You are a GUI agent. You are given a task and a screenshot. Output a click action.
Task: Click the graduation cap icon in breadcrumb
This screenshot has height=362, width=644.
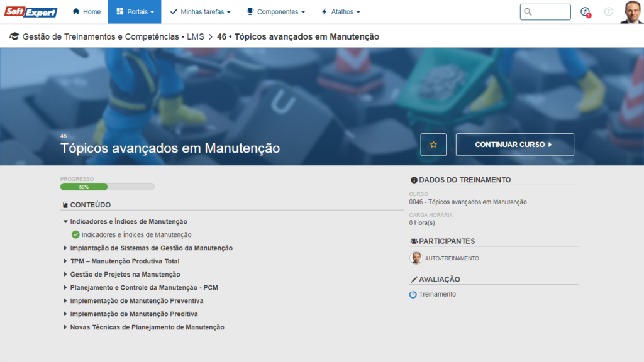14,36
